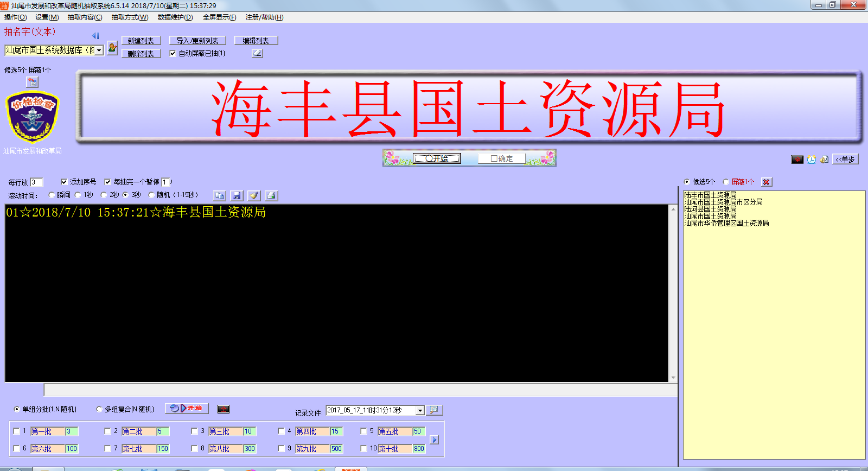
Task: Click the magnifier icon beside record file
Action: [x=434, y=410]
